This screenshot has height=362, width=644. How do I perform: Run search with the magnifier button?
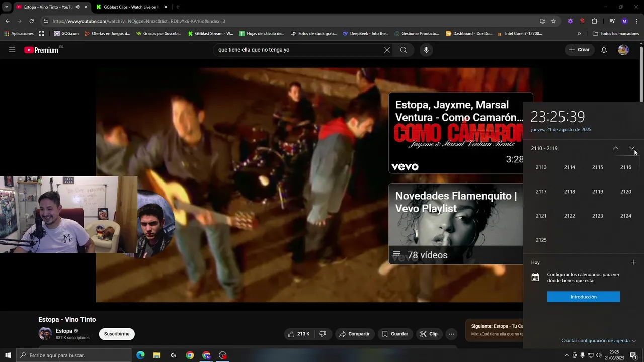(404, 50)
